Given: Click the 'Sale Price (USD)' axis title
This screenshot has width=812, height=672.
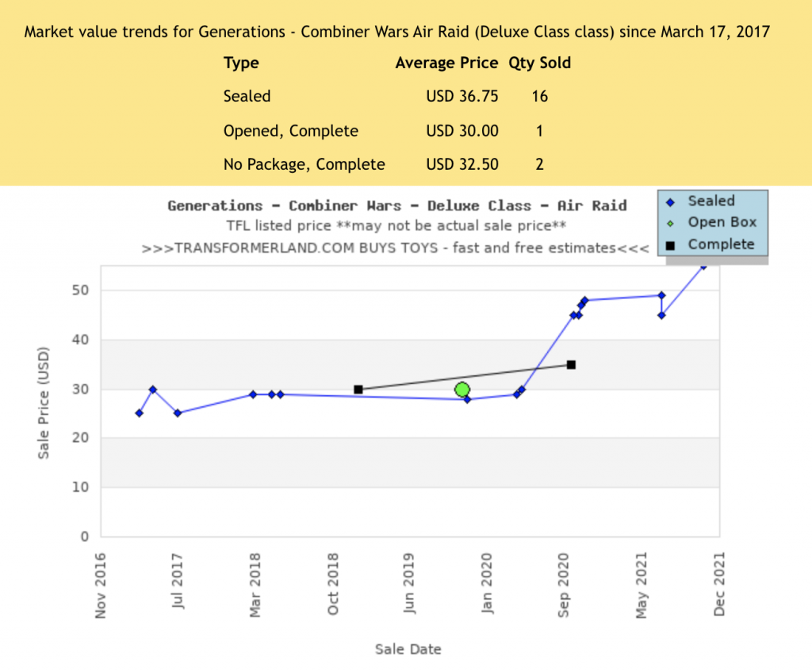Looking at the screenshot, I should point(44,402).
